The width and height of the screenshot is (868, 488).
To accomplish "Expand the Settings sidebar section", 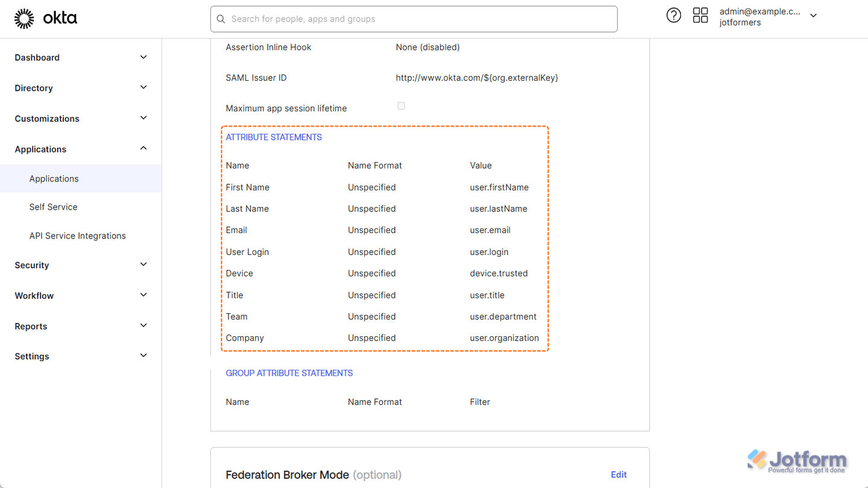I will tap(143, 355).
